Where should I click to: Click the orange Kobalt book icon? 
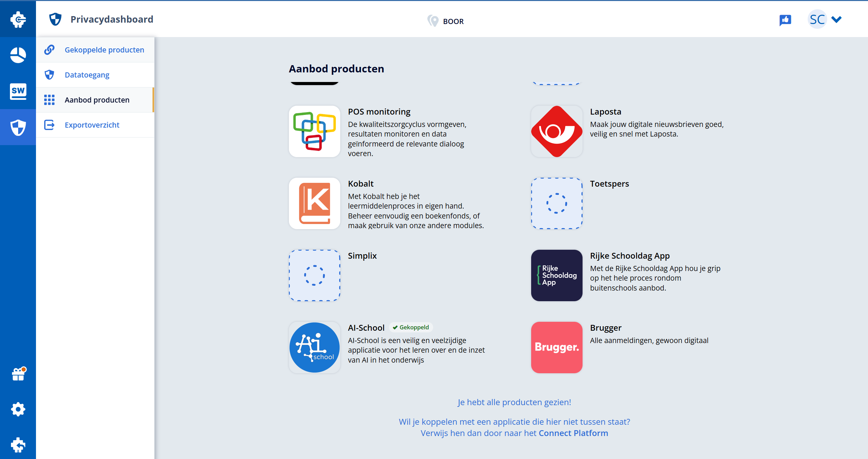(x=314, y=203)
